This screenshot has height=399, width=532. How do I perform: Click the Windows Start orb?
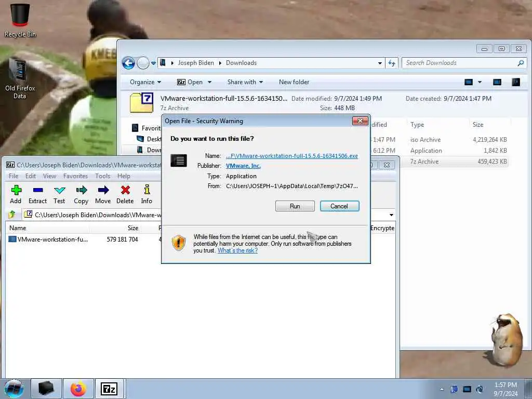tap(14, 389)
